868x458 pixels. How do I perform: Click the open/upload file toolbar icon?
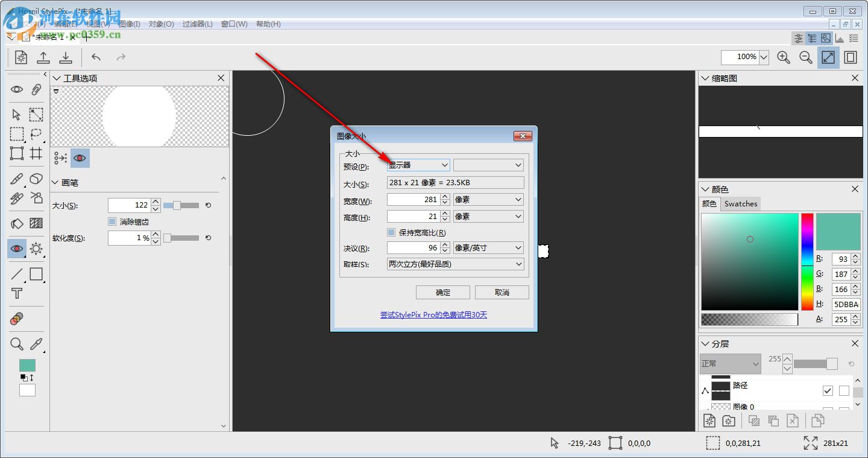pyautogui.click(x=43, y=57)
